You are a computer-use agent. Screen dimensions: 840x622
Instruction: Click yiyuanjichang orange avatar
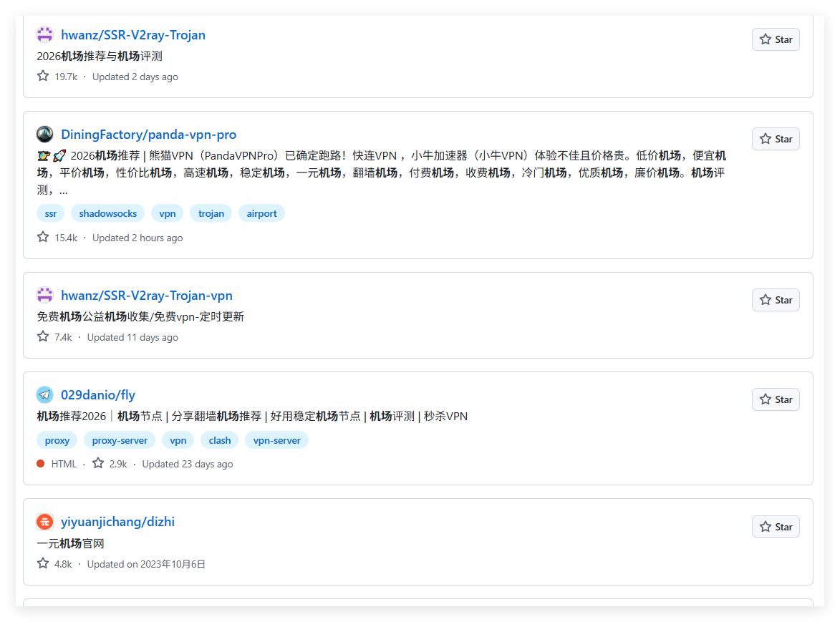coord(45,522)
